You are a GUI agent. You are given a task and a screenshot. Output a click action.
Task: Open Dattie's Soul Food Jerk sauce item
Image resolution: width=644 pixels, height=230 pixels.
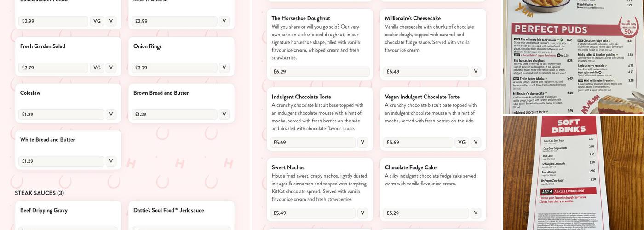[x=168, y=211]
